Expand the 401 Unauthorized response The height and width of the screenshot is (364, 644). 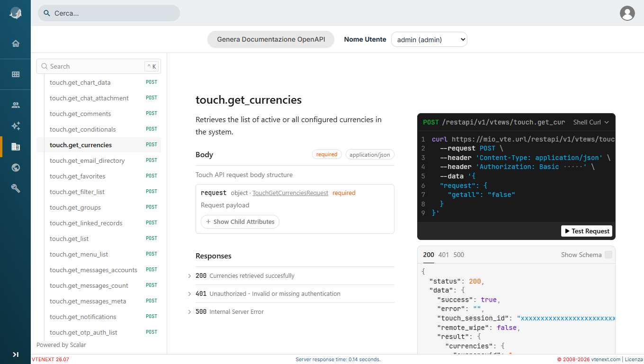point(295,294)
